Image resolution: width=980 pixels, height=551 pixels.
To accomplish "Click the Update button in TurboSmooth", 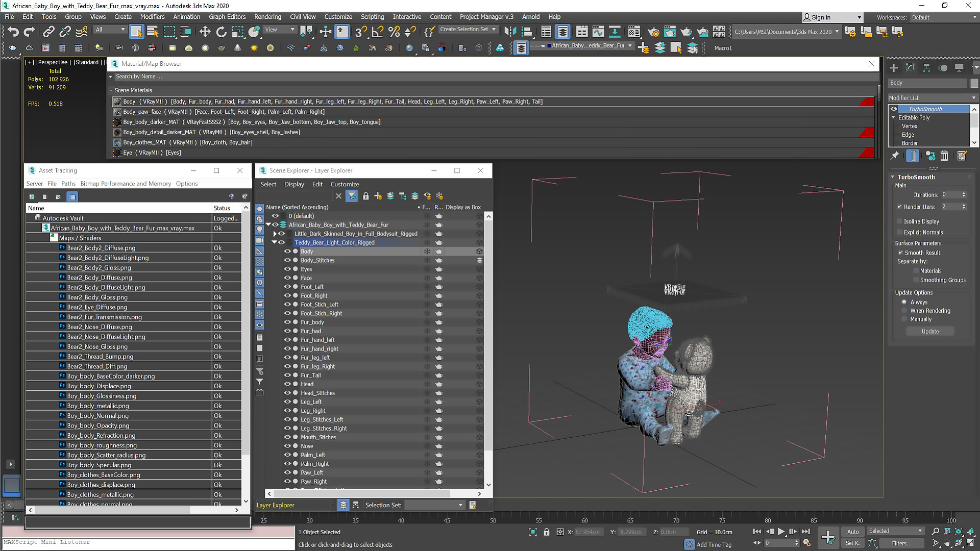I will click(x=930, y=331).
